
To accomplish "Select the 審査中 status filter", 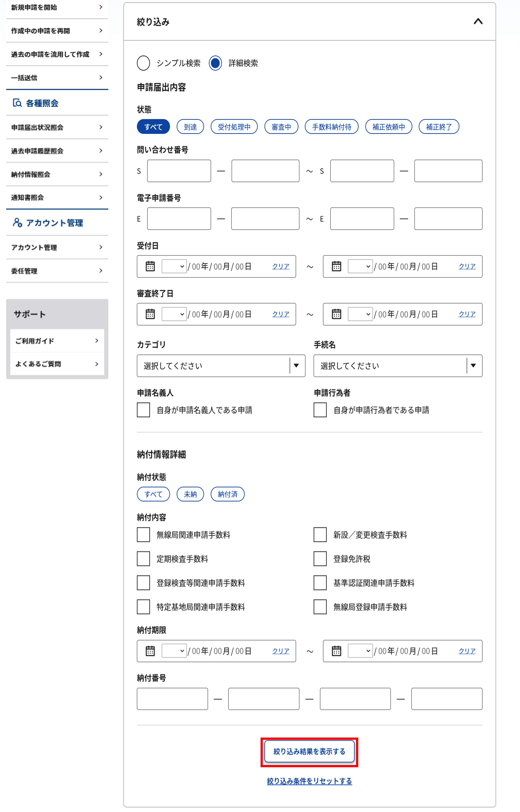I will click(x=281, y=126).
